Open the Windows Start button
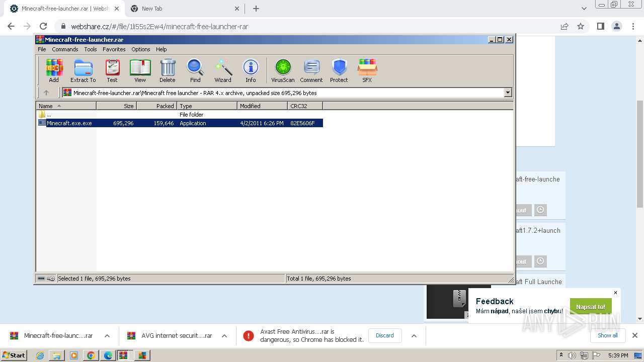The width and height of the screenshot is (644, 362). coord(14,355)
